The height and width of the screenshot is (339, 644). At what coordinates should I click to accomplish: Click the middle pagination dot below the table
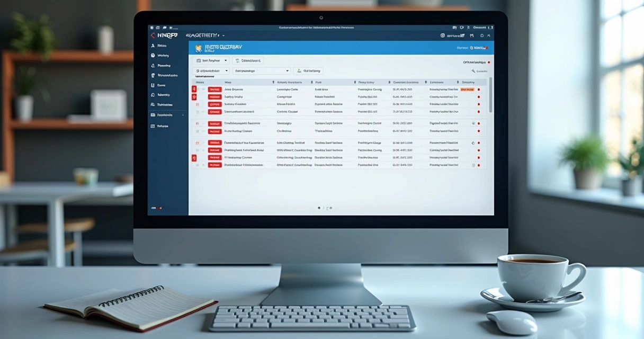pyautogui.click(x=324, y=208)
